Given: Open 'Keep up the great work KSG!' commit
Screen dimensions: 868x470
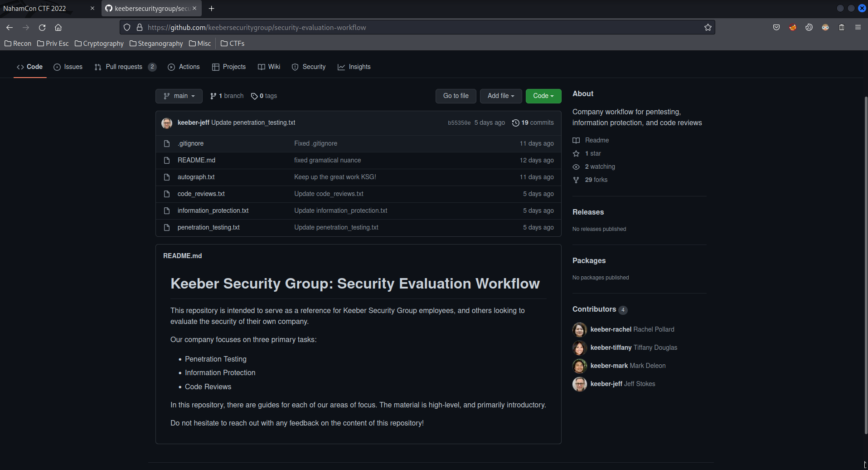Looking at the screenshot, I should (x=335, y=177).
